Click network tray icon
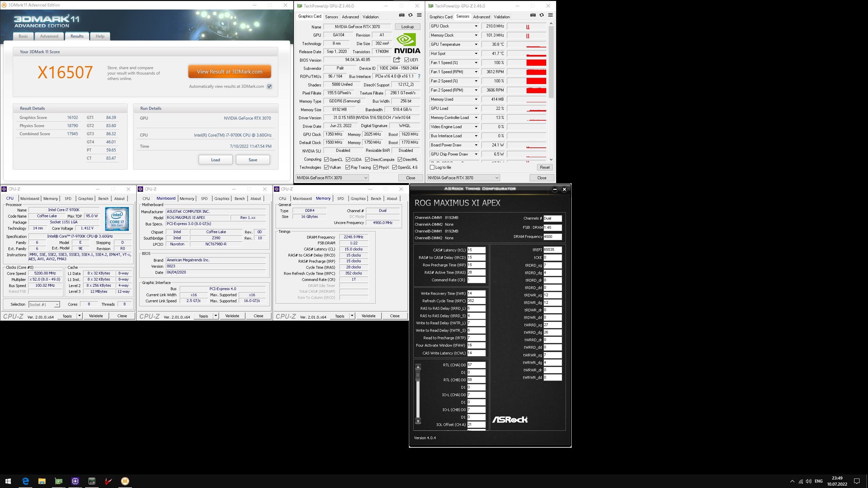The image size is (868, 488). tap(801, 481)
